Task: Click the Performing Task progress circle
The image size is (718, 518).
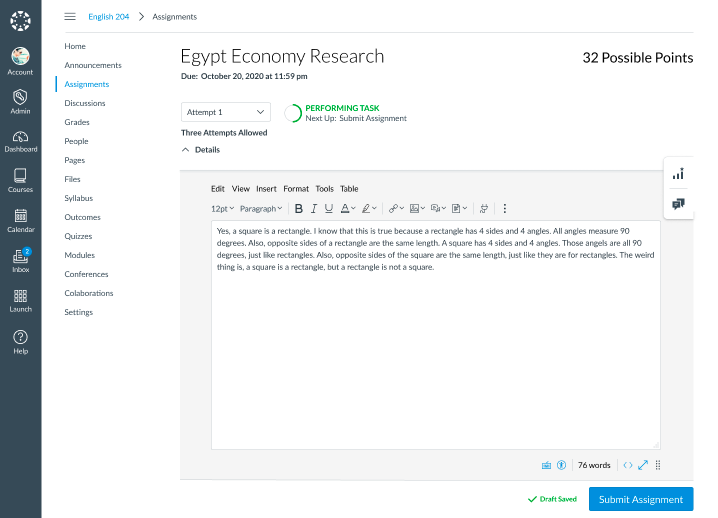Action: point(293,113)
